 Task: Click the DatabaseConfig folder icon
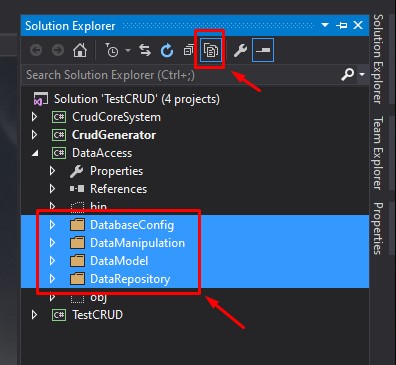(77, 225)
